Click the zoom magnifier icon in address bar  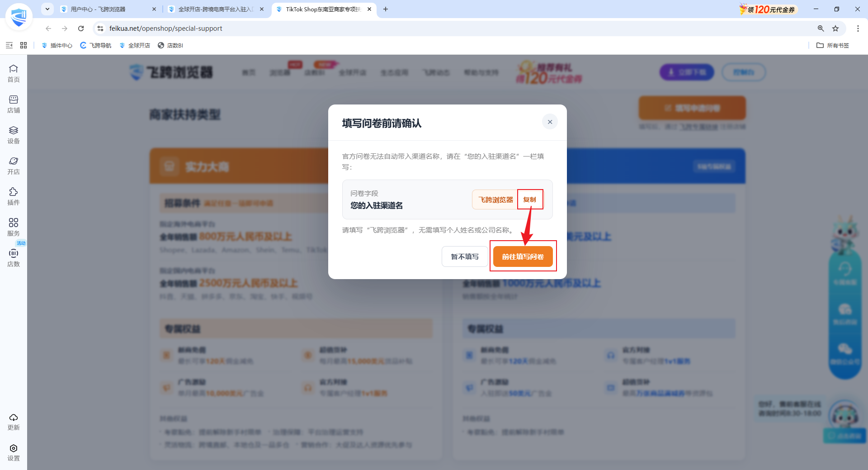tap(821, 28)
